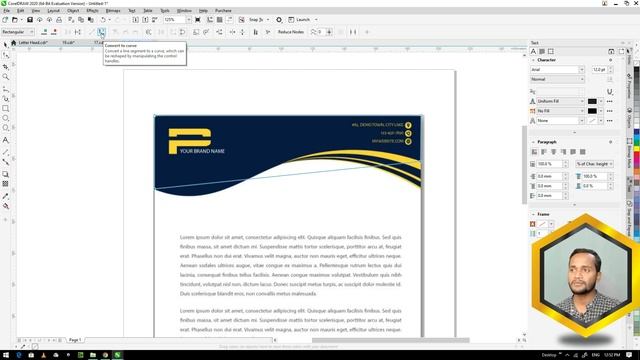Image resolution: width=640 pixels, height=360 pixels.
Task: Select the Color Eyedropper tool
Action: (x=5, y=196)
